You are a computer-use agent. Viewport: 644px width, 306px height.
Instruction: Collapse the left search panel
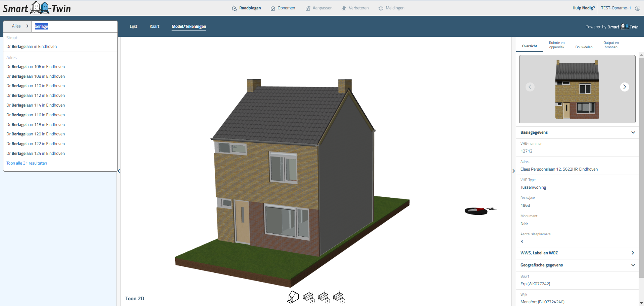tap(118, 171)
